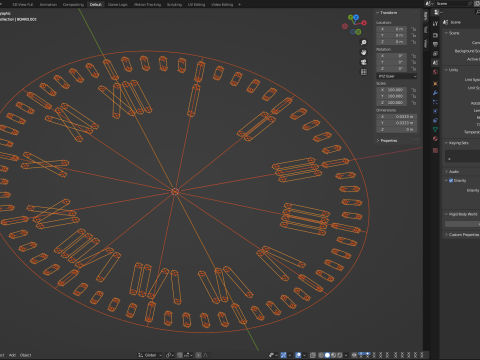480x360 pixels.
Task: Click the blue Z axis on the navigation gizmo
Action: coord(356,17)
